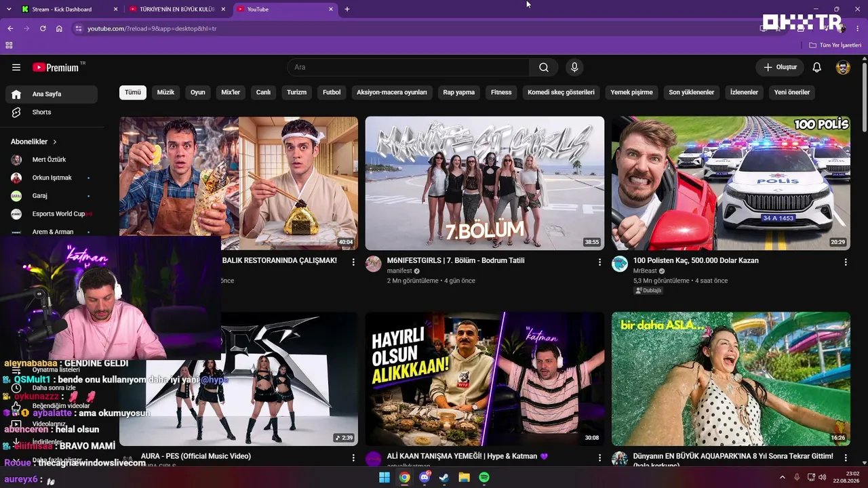Open YouTube notifications bell
868x488 pixels.
click(817, 67)
